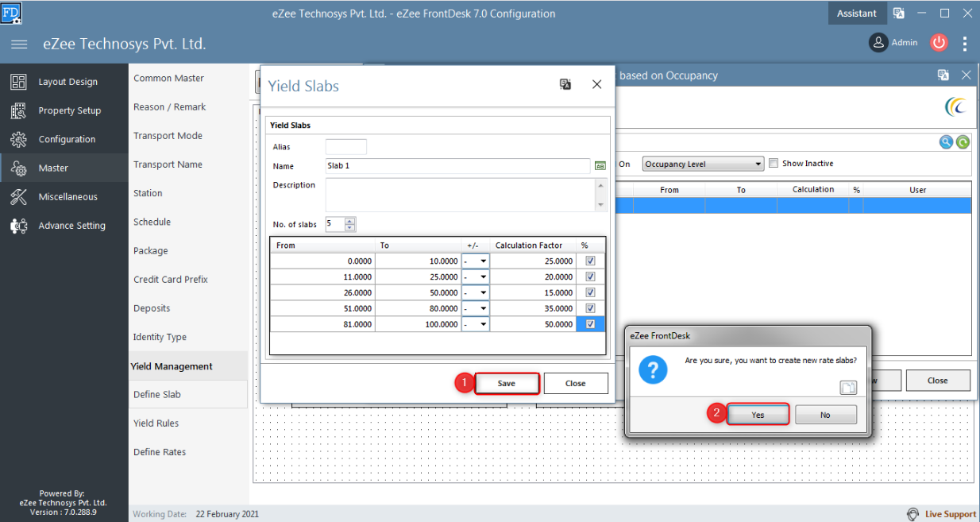The width and height of the screenshot is (980, 522).
Task: Open Identity Type menu item
Action: tap(160, 337)
